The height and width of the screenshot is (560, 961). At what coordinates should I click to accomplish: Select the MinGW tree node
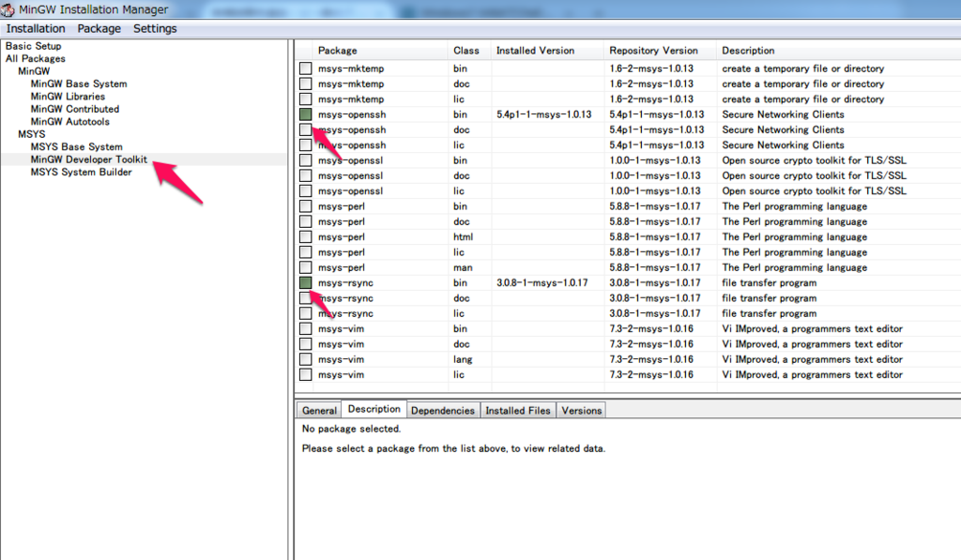tap(34, 71)
